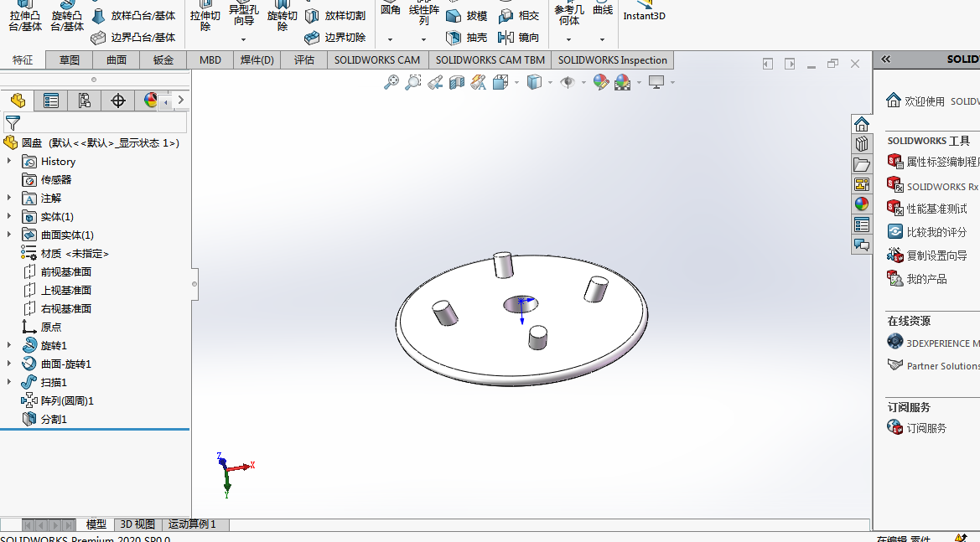Expand the History tree node

[x=8, y=161]
